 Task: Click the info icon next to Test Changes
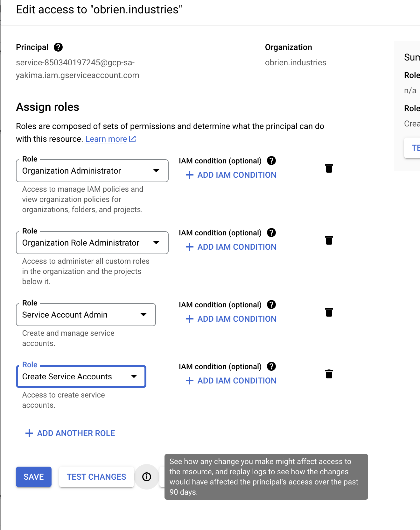tap(146, 477)
